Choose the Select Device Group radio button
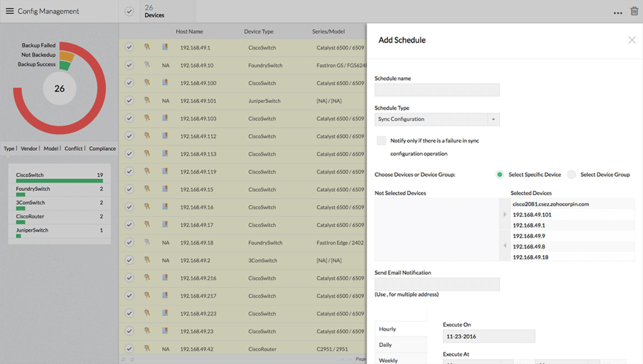 [x=571, y=175]
